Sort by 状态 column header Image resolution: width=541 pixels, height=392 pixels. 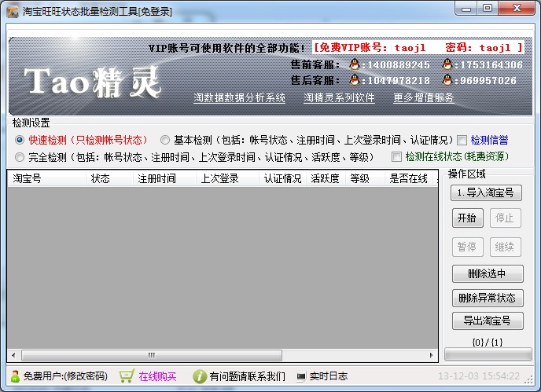pyautogui.click(x=110, y=178)
